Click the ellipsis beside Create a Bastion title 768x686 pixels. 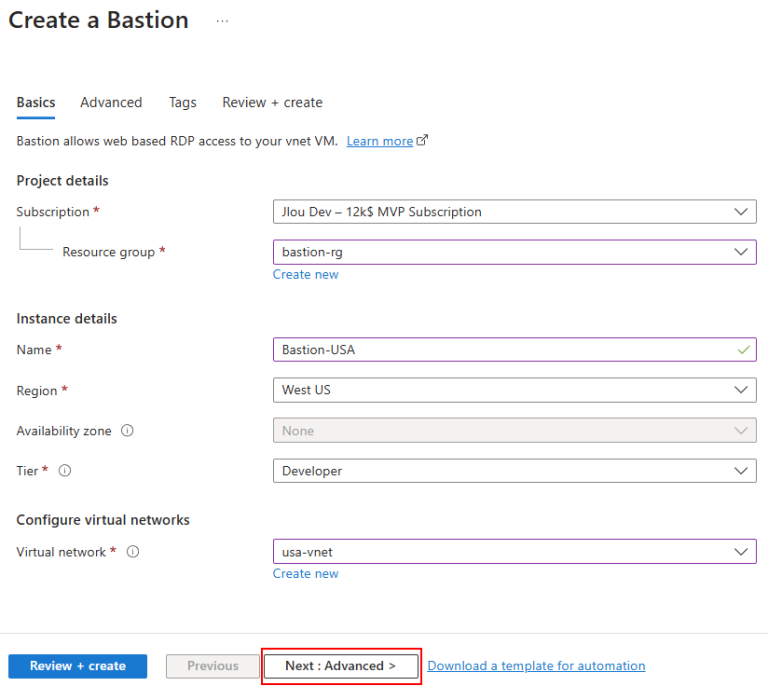click(222, 21)
